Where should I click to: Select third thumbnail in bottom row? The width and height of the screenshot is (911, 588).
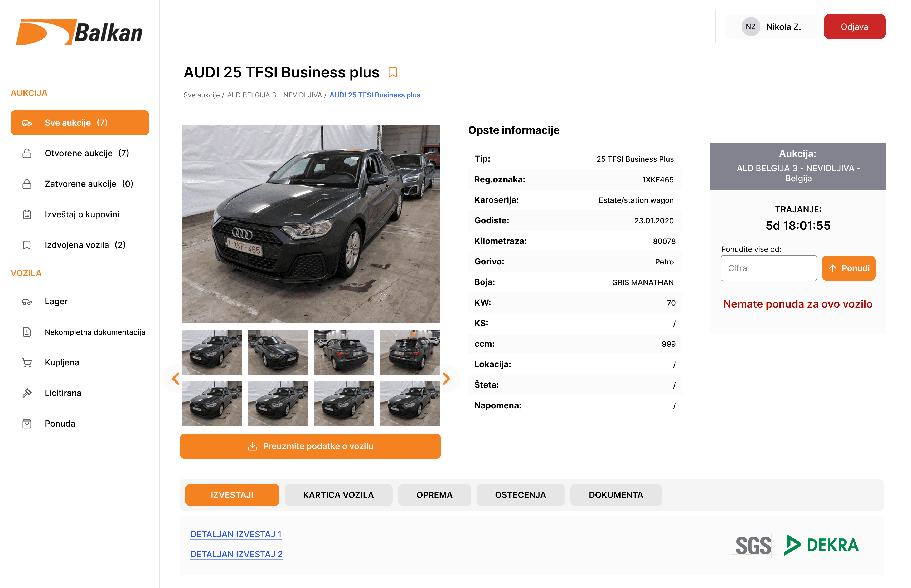(344, 404)
